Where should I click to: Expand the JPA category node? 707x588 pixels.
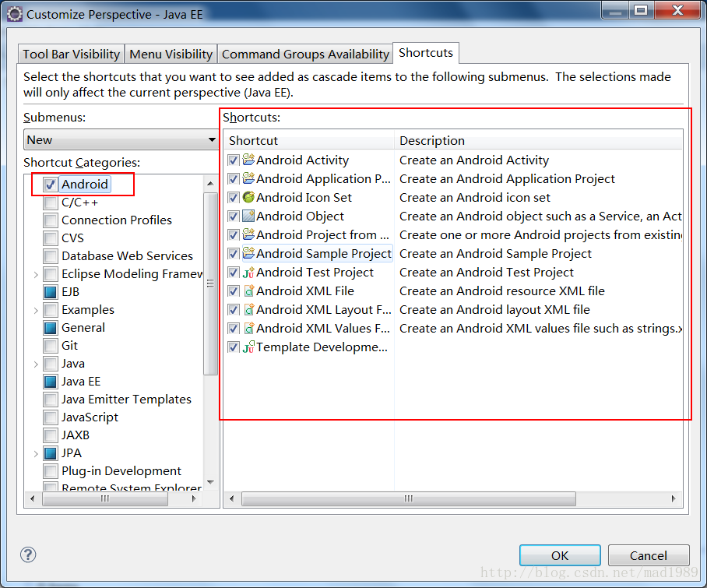36,453
